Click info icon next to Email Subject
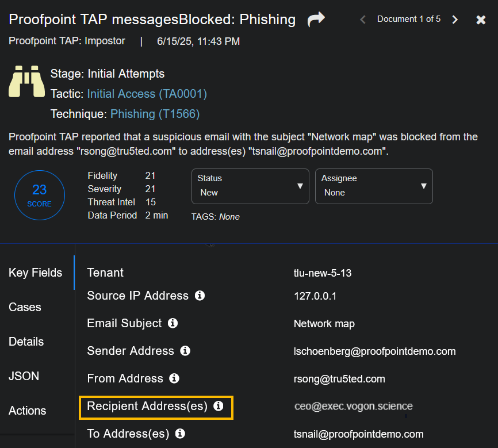The image size is (498, 448). pyautogui.click(x=173, y=323)
